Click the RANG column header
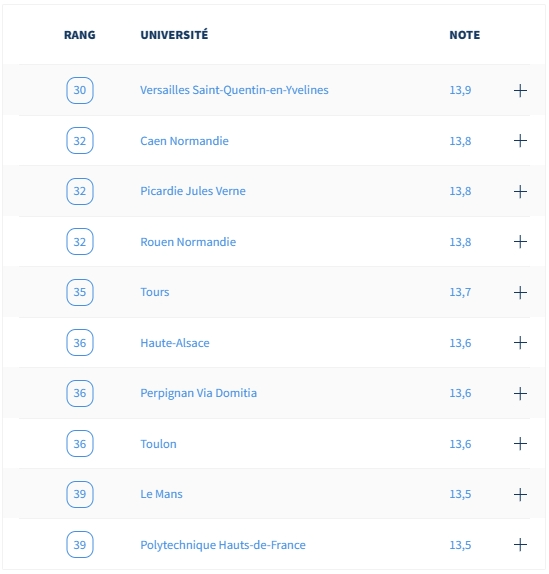Image resolution: width=549 pixels, height=574 pixels. point(80,35)
